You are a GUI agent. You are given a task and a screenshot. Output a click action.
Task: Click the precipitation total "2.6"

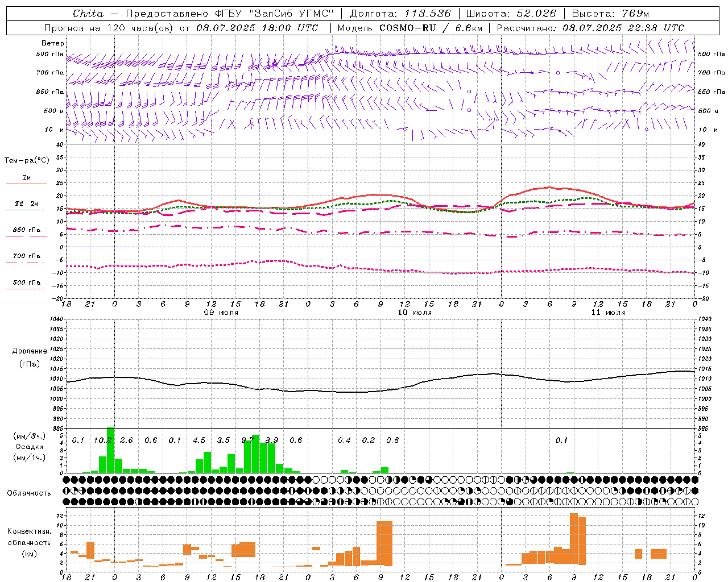(126, 440)
